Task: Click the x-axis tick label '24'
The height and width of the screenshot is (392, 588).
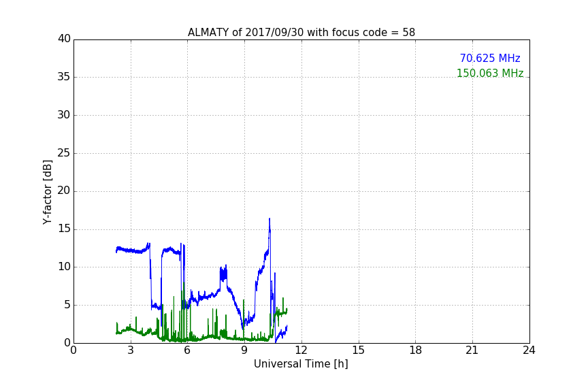Action: pyautogui.click(x=529, y=350)
